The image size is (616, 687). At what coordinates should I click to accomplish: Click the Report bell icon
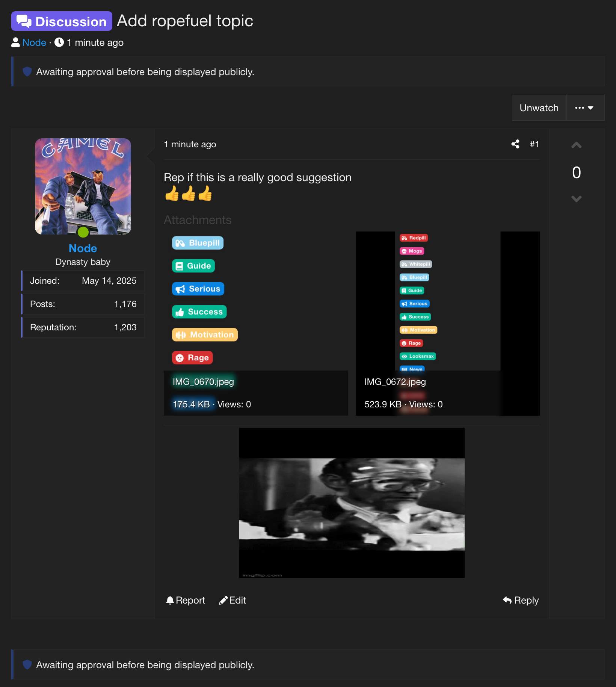click(170, 600)
